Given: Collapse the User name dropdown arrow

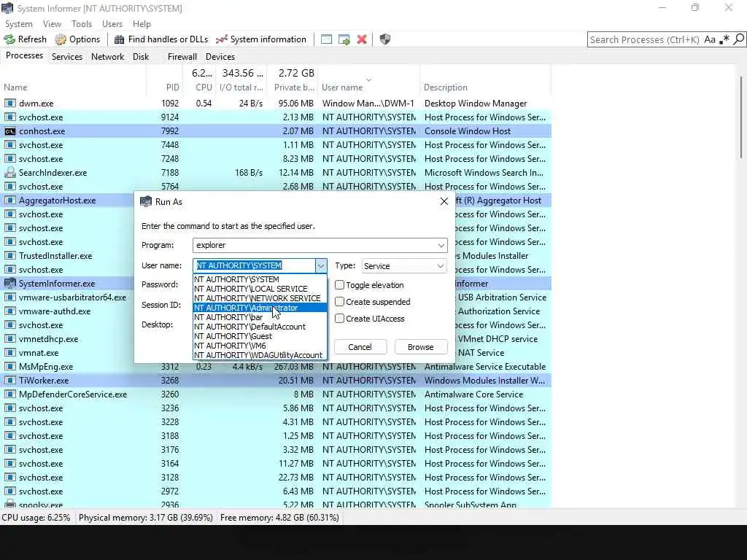Looking at the screenshot, I should pos(321,265).
